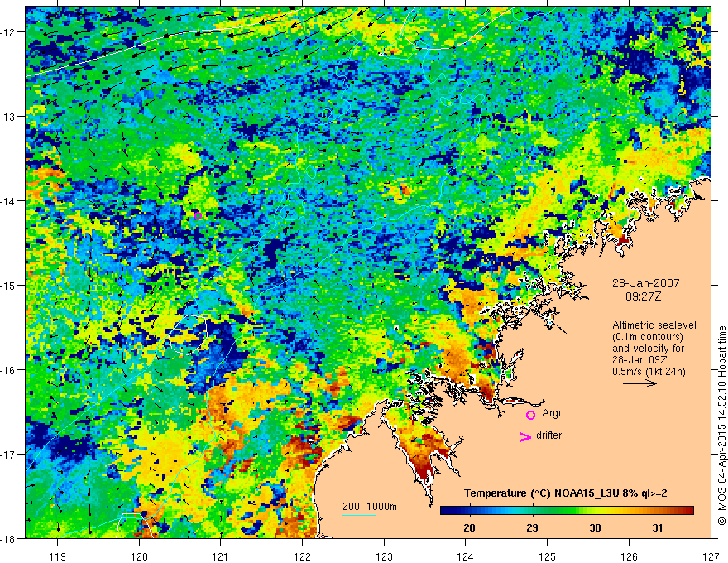Click the longitude axis label "122"

(302, 556)
